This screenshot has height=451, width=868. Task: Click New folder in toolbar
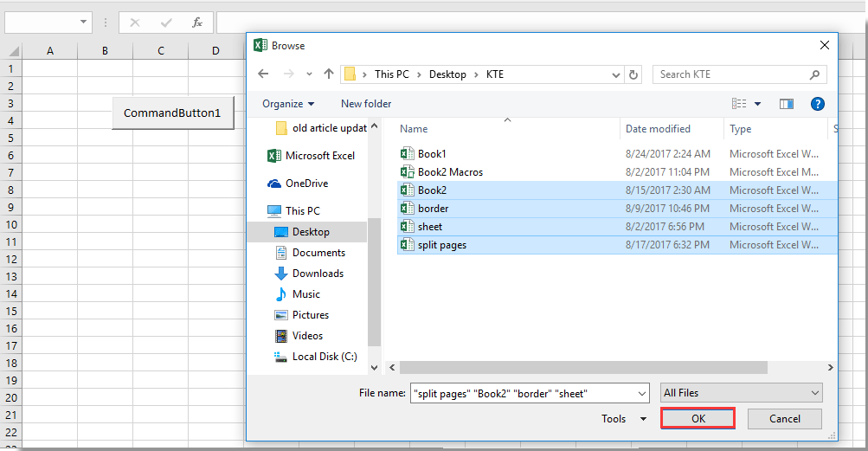click(366, 104)
